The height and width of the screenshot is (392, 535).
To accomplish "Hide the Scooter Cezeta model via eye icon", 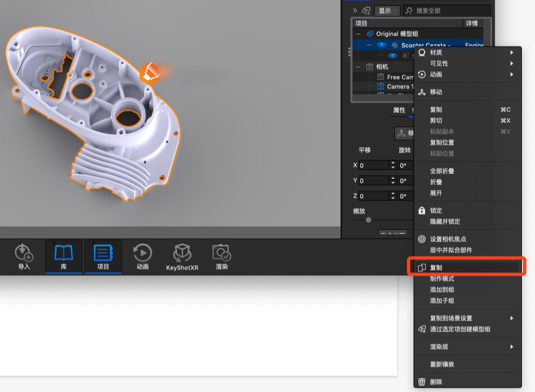I will [x=382, y=45].
